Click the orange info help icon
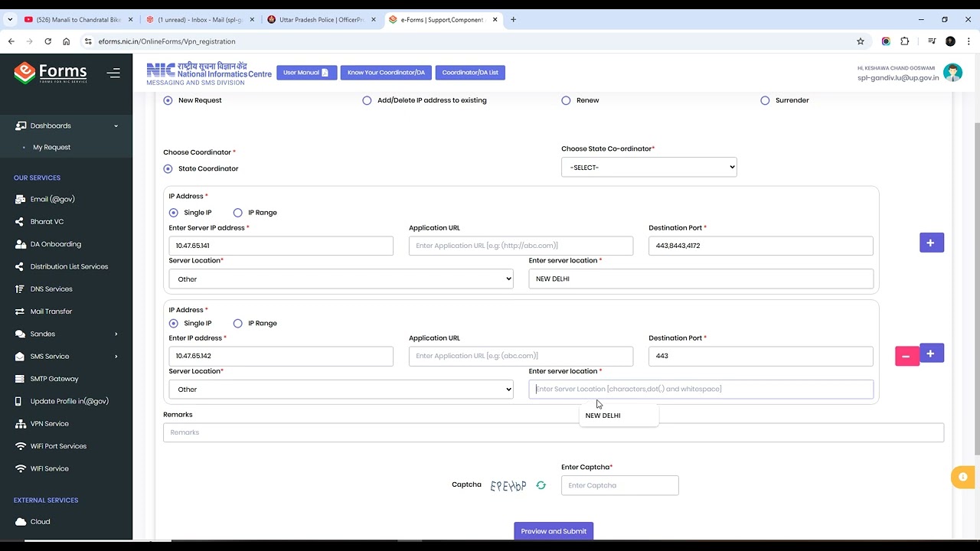The width and height of the screenshot is (980, 551). coord(963,477)
